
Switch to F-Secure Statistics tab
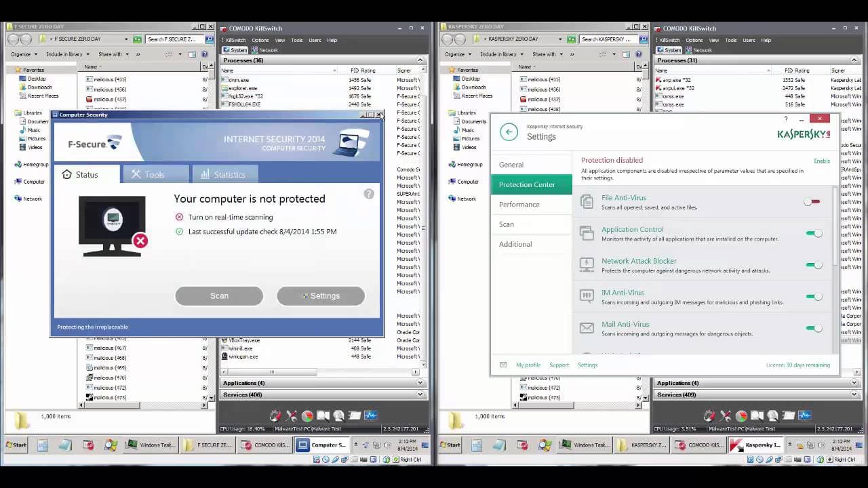point(224,174)
